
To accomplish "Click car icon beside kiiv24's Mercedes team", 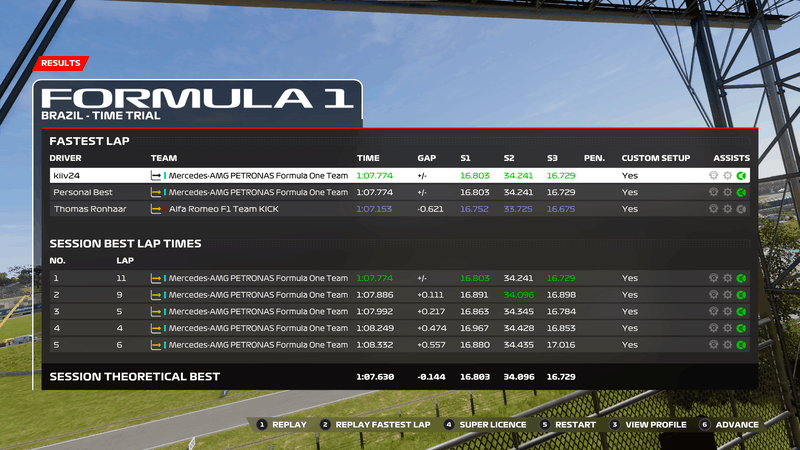I will tap(156, 176).
